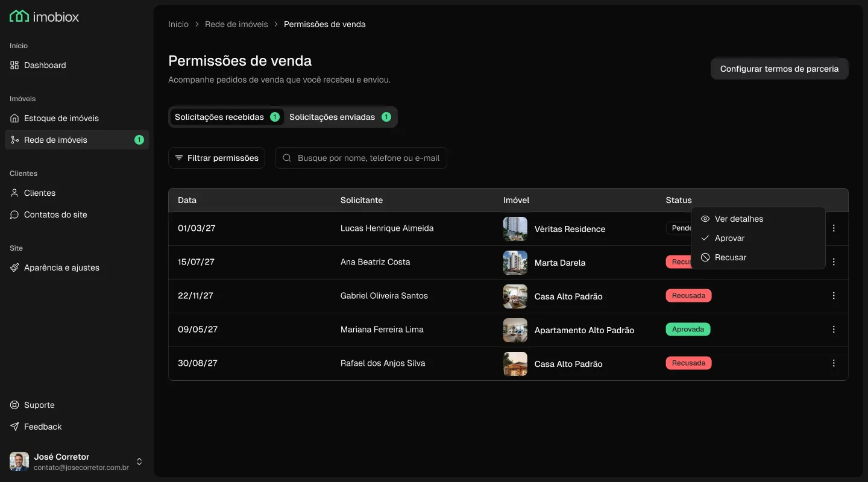Click the notification badge on Rede de imóveis
Viewport: 868px width, 482px height.
[x=139, y=140]
